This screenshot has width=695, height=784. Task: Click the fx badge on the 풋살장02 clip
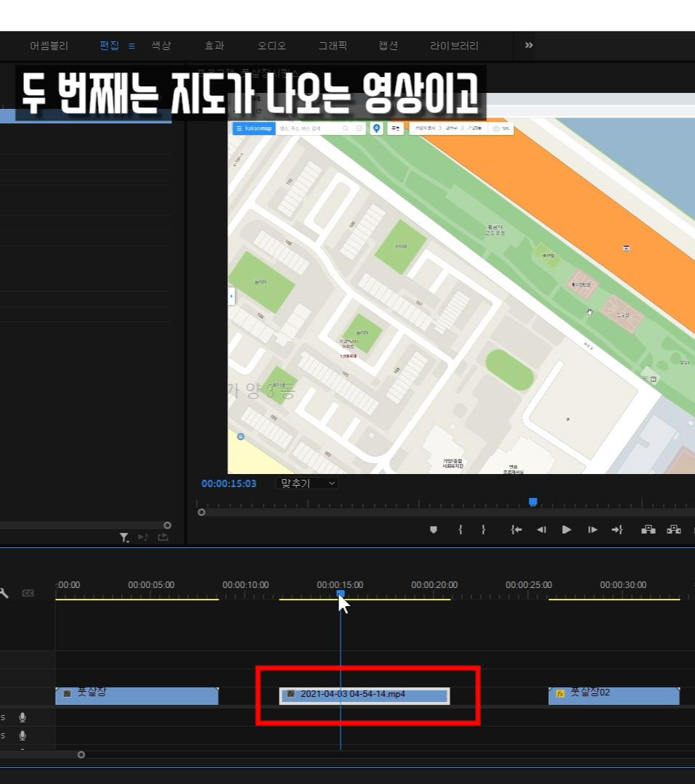[x=561, y=693]
